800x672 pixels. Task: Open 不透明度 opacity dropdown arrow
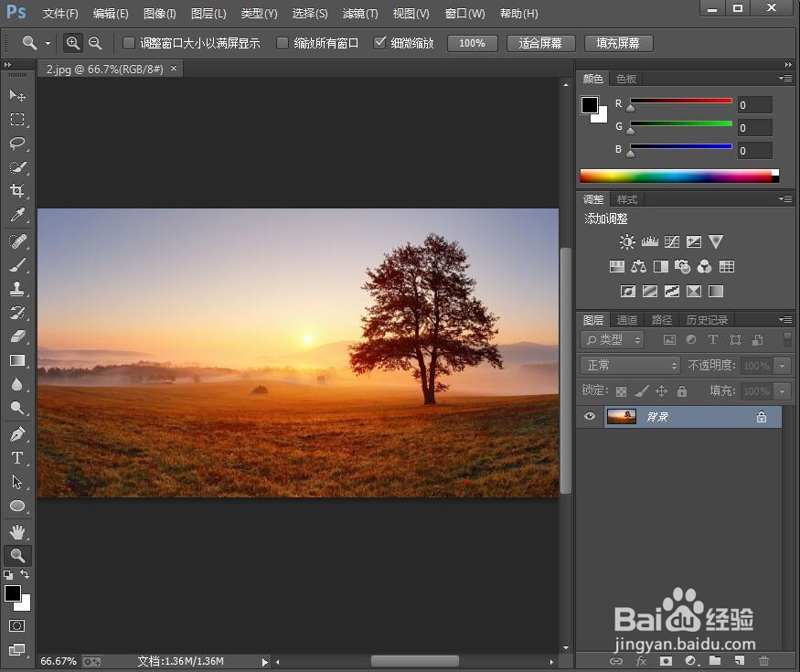(782, 366)
